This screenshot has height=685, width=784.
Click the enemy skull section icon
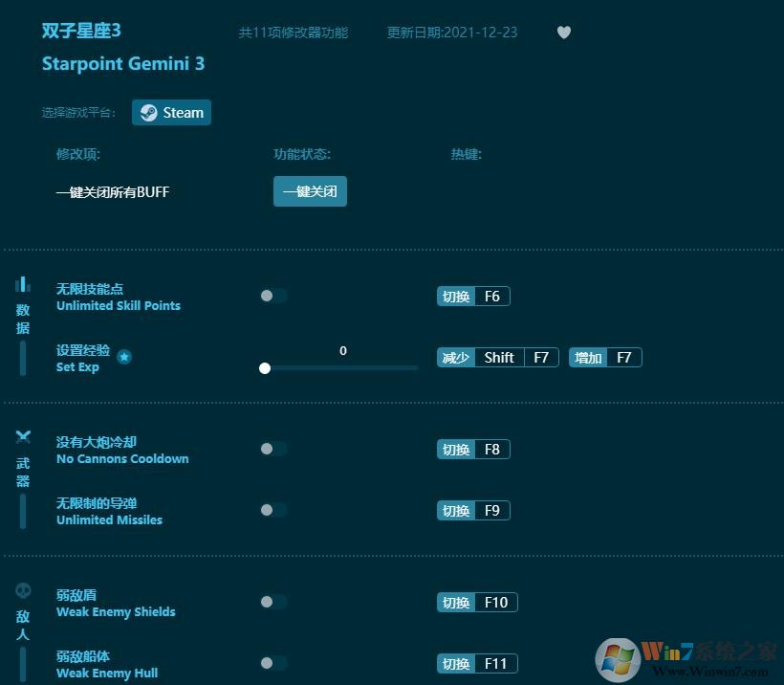point(23,590)
